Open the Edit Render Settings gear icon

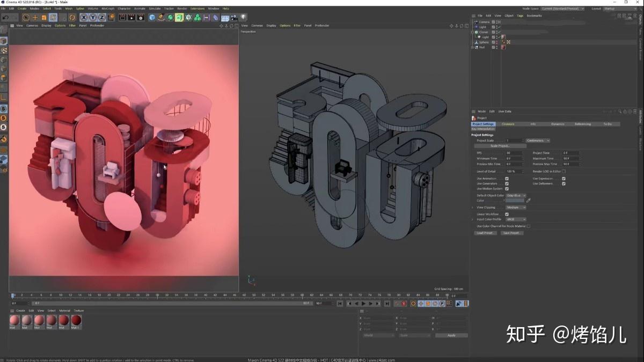pos(141,18)
